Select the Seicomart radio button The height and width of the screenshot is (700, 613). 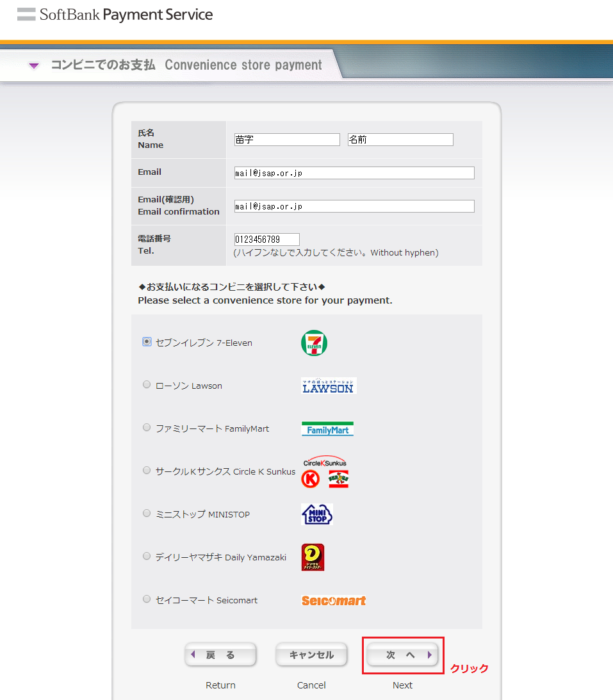click(147, 599)
